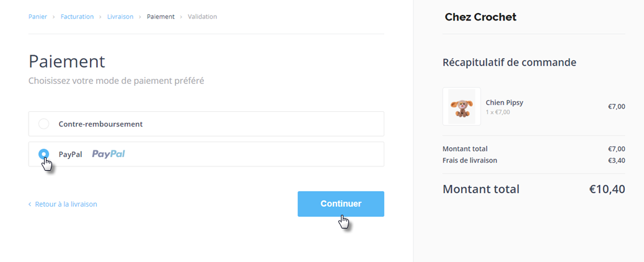This screenshot has width=644, height=262.
Task: Click the chevron after Panier breadcrumb
Action: 54,17
